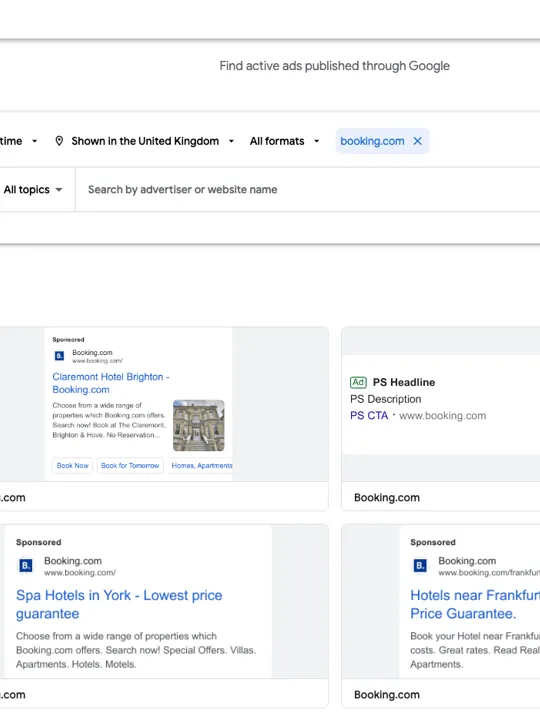
Task: Remove the booking.com filter chip
Action: click(x=417, y=141)
